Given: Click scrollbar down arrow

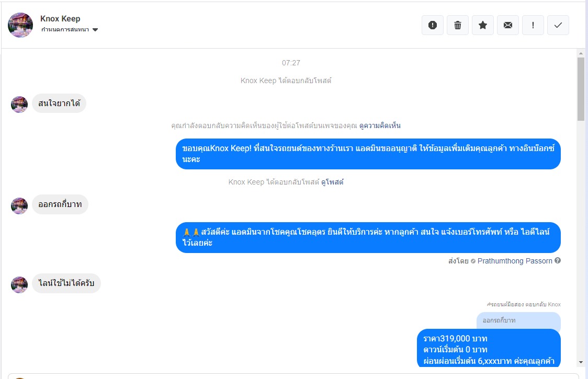Looking at the screenshot, I should (x=581, y=362).
